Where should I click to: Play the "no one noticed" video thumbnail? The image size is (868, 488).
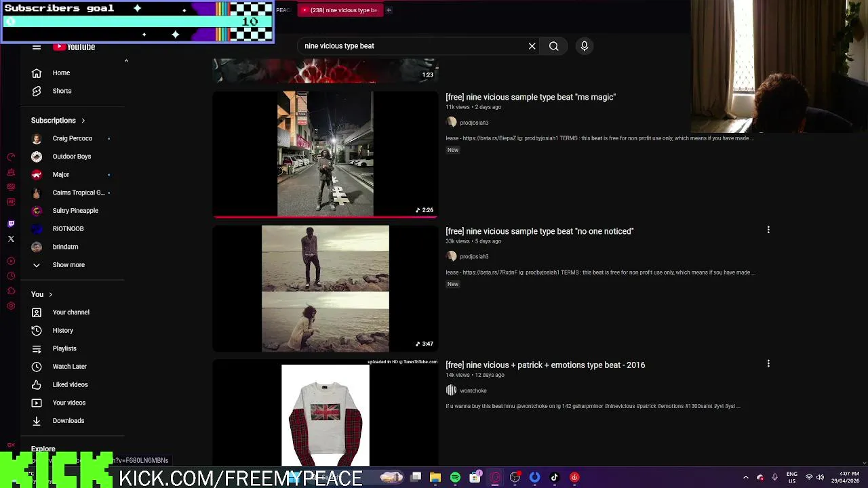(325, 289)
